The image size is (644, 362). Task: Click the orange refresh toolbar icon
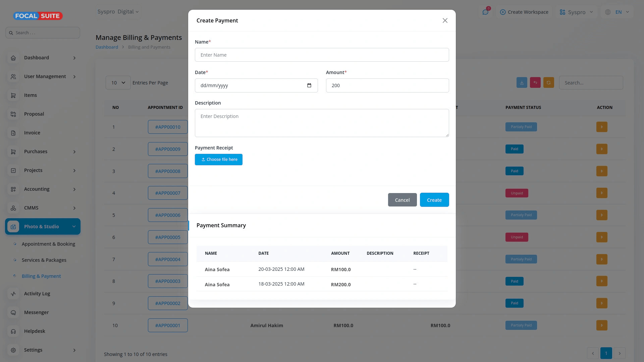[x=548, y=83]
